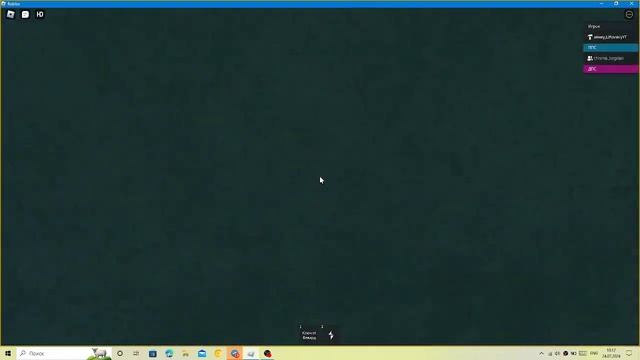This screenshot has width=640, height=360.
Task: Open the Roblox chat bubble icon
Action: pos(25,14)
